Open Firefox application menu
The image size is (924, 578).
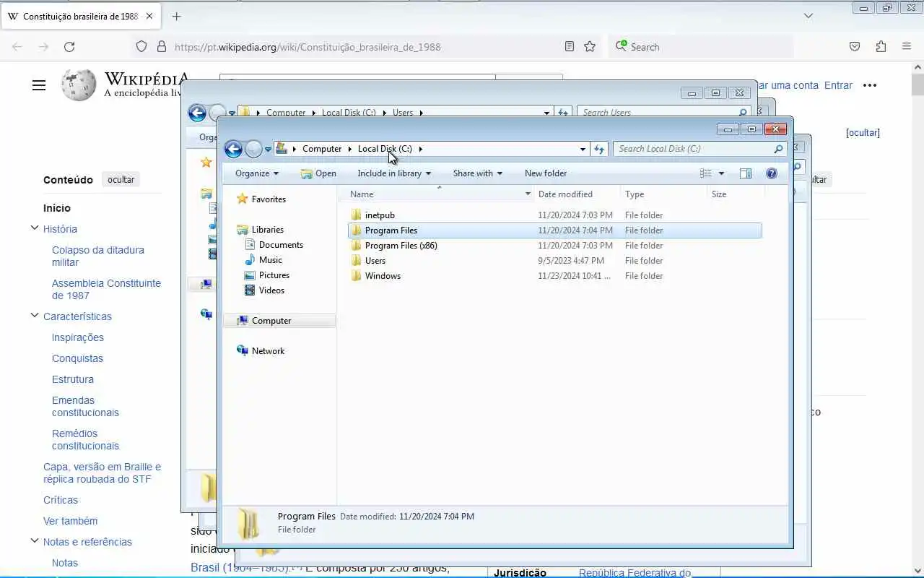[x=907, y=47]
